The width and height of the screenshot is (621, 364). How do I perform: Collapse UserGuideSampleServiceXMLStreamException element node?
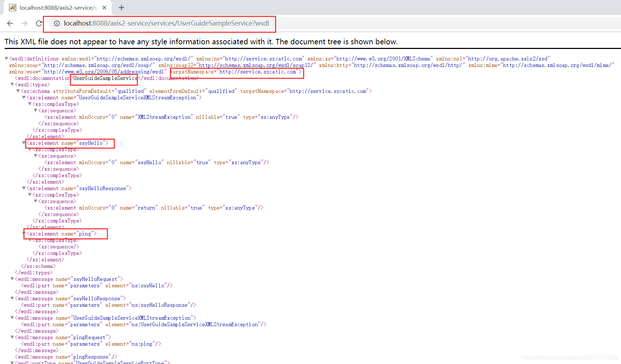click(24, 97)
